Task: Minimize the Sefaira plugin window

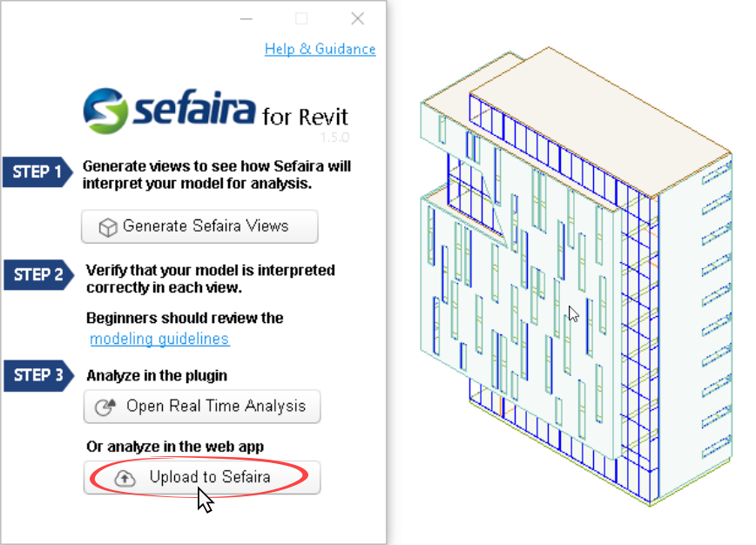Action: click(x=246, y=19)
